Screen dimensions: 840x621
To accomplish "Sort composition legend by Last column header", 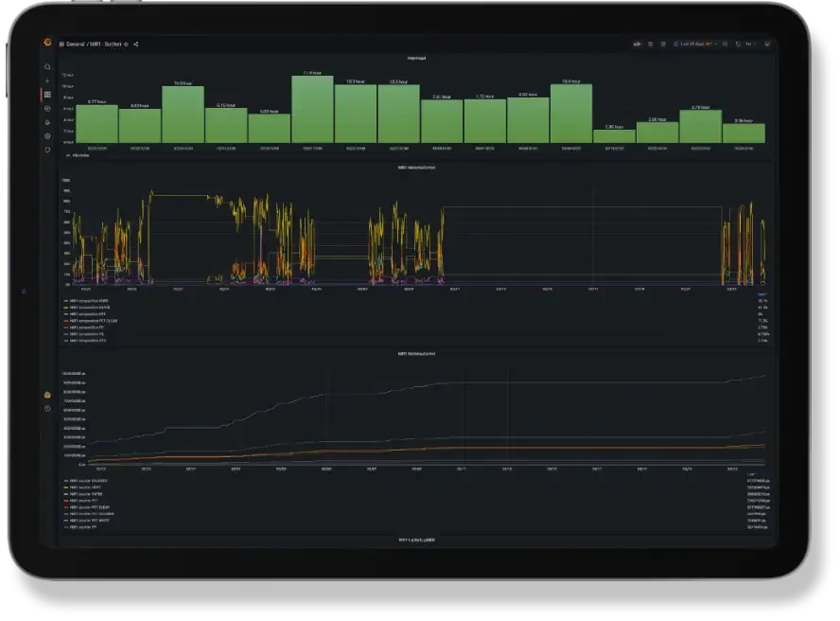I will pos(762,294).
